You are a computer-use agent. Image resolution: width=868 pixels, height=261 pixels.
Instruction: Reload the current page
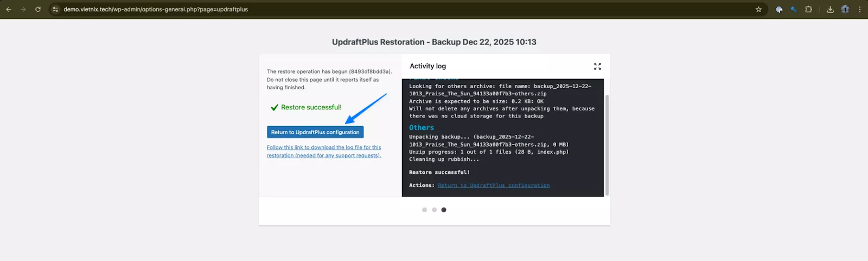(38, 9)
